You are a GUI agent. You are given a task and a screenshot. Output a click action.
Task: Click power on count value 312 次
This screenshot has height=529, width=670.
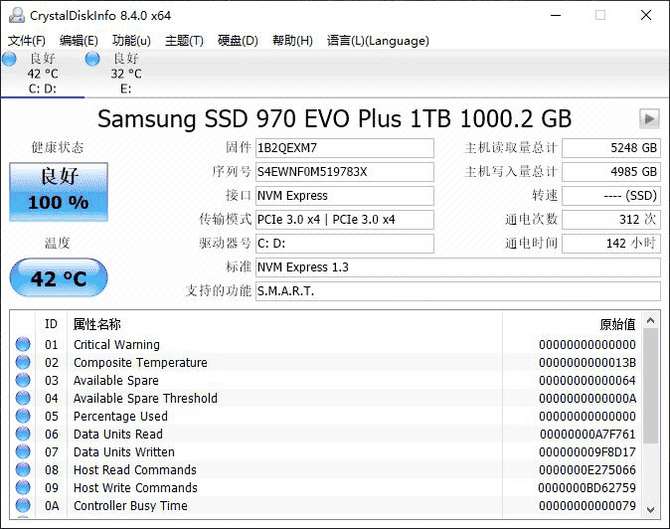[611, 220]
